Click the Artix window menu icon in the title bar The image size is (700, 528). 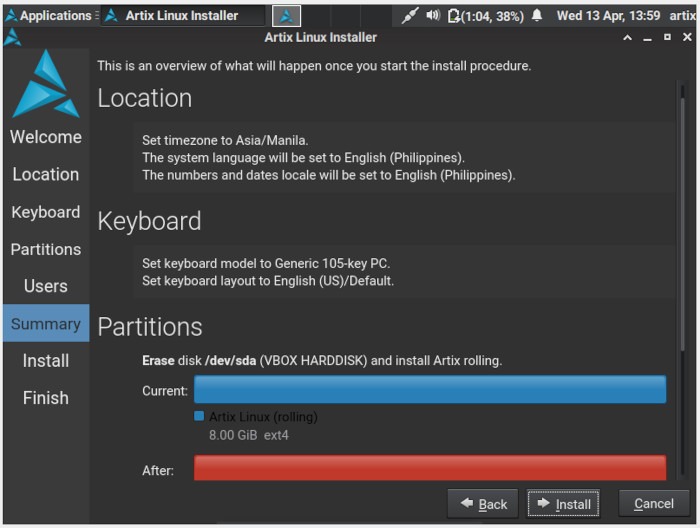pos(12,37)
